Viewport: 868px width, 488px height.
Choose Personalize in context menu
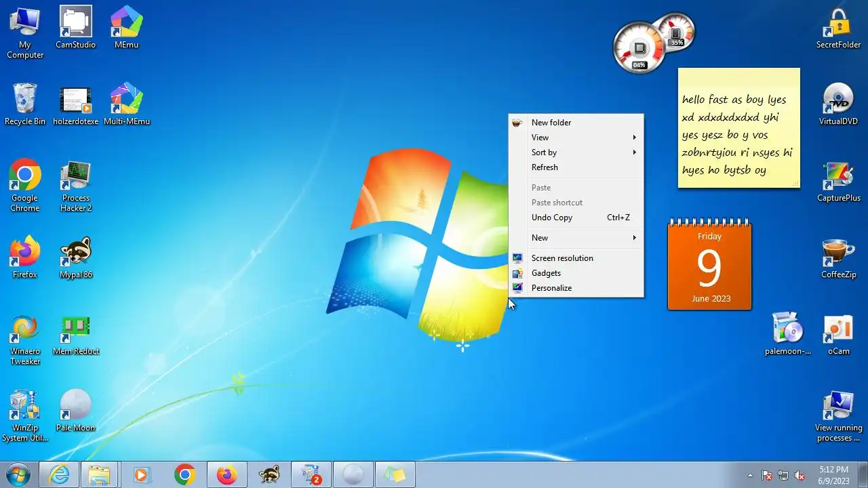click(x=576, y=288)
